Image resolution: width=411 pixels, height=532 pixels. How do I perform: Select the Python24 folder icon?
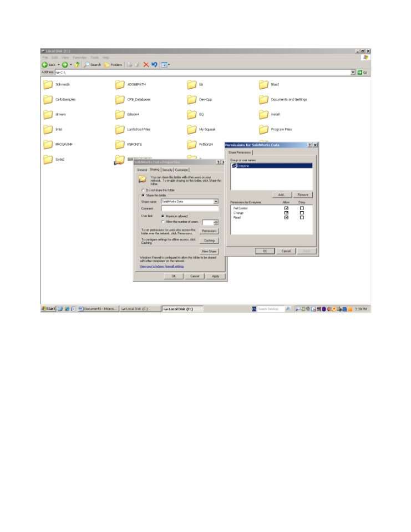click(191, 144)
